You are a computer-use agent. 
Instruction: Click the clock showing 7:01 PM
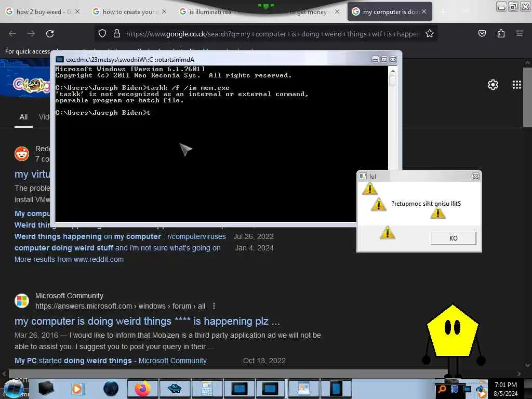(x=506, y=385)
